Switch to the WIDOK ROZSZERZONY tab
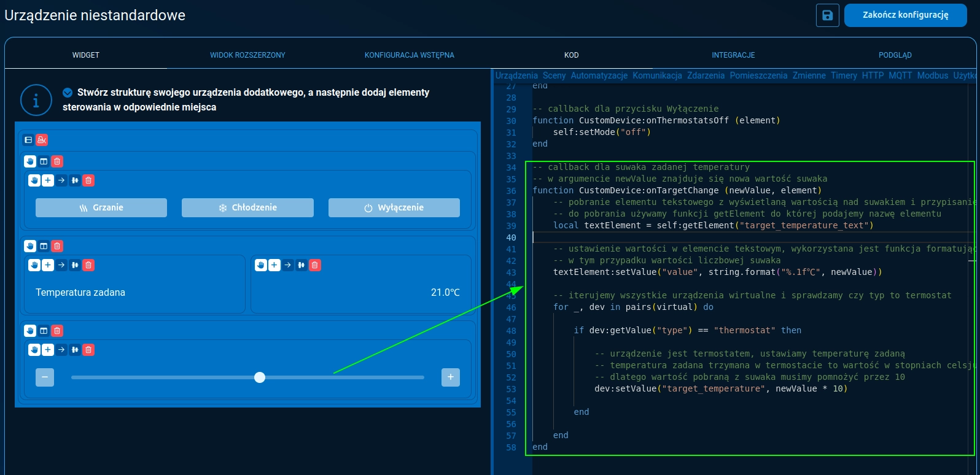980x475 pixels. click(247, 55)
